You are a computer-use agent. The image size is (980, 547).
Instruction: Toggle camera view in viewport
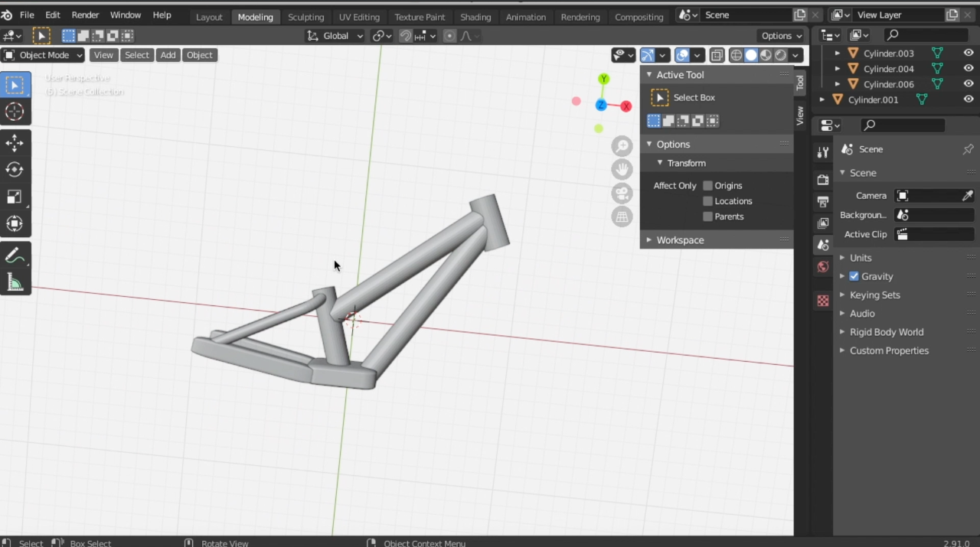click(622, 193)
